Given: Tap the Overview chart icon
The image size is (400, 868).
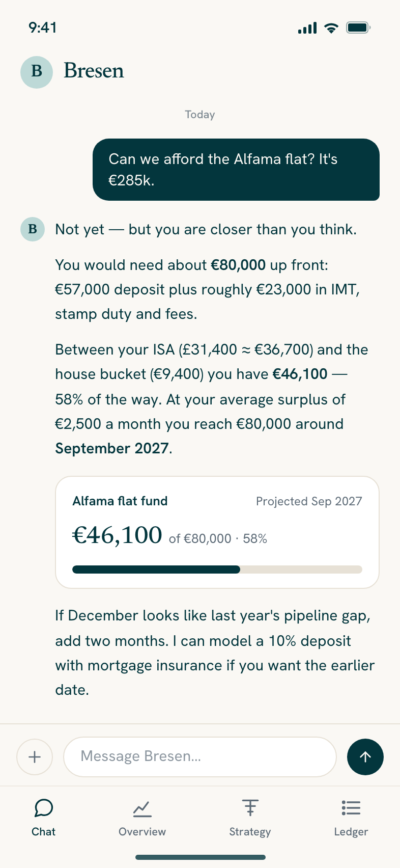Looking at the screenshot, I should (142, 808).
